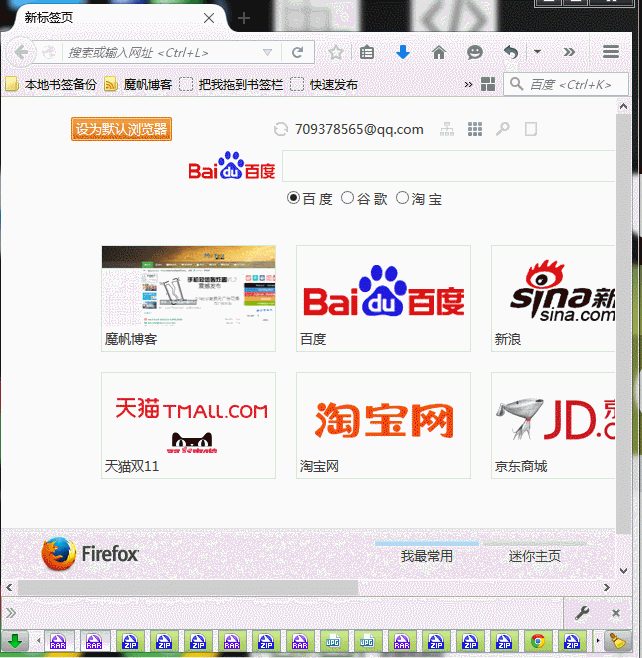The height and width of the screenshot is (658, 642).
Task: Open downloads with the blue arrow icon
Action: pyautogui.click(x=403, y=52)
